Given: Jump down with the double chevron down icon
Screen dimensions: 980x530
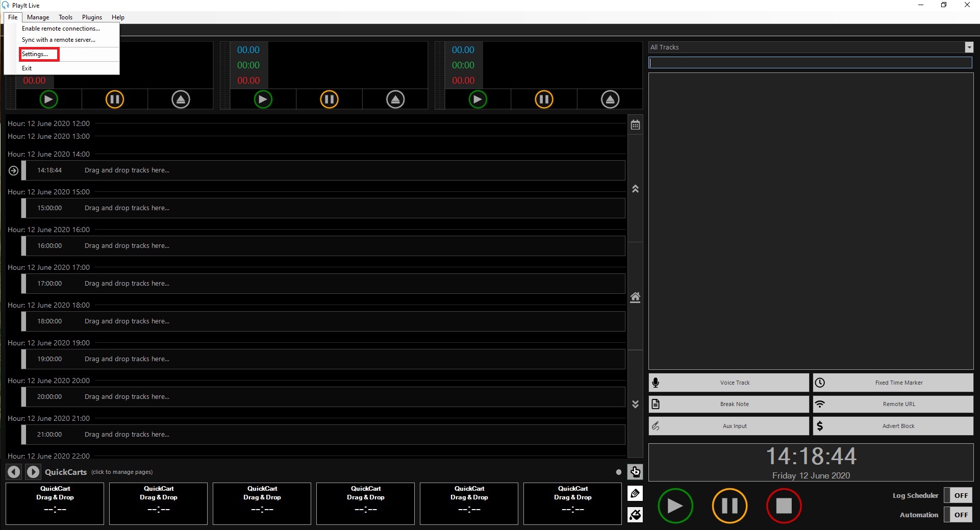Looking at the screenshot, I should [635, 404].
